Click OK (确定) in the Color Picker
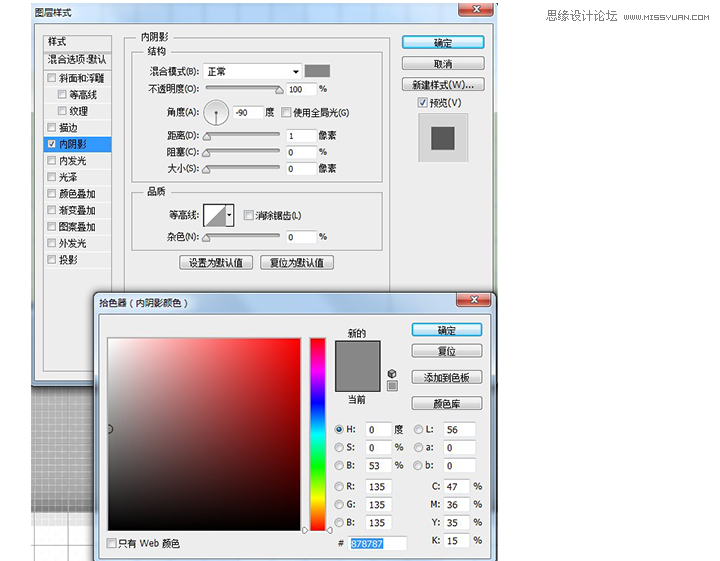This screenshot has width=720, height=561. coord(447,330)
